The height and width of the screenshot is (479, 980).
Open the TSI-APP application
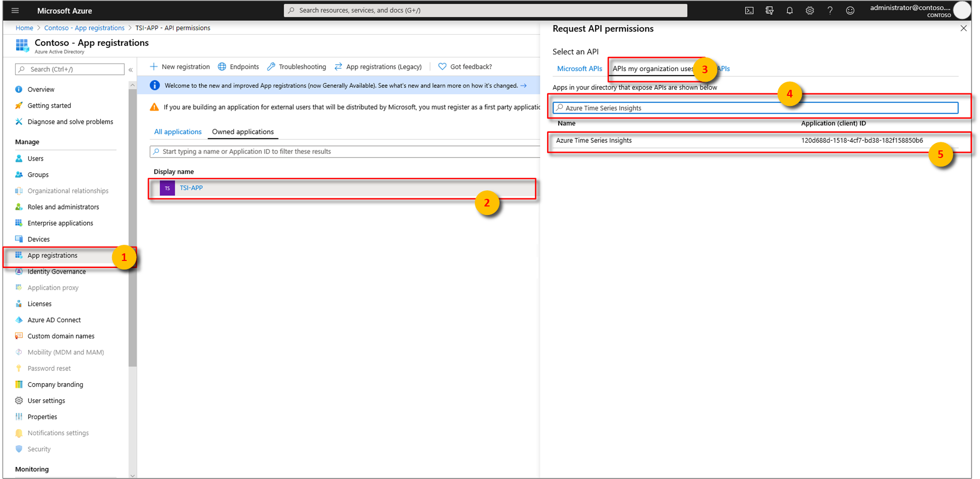191,187
